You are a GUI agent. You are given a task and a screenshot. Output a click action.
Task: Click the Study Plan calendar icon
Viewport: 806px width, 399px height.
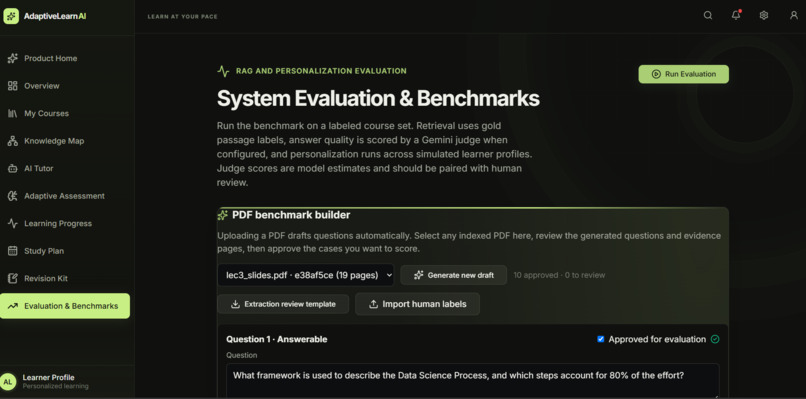pos(12,251)
